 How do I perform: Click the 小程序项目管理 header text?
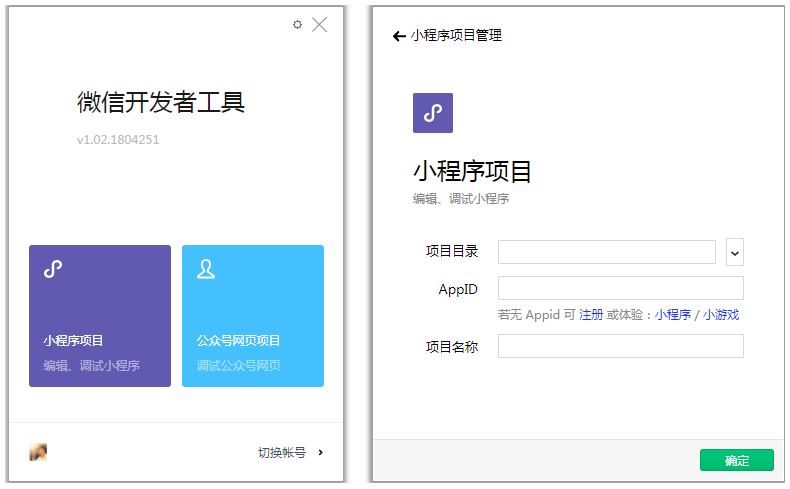pos(456,35)
